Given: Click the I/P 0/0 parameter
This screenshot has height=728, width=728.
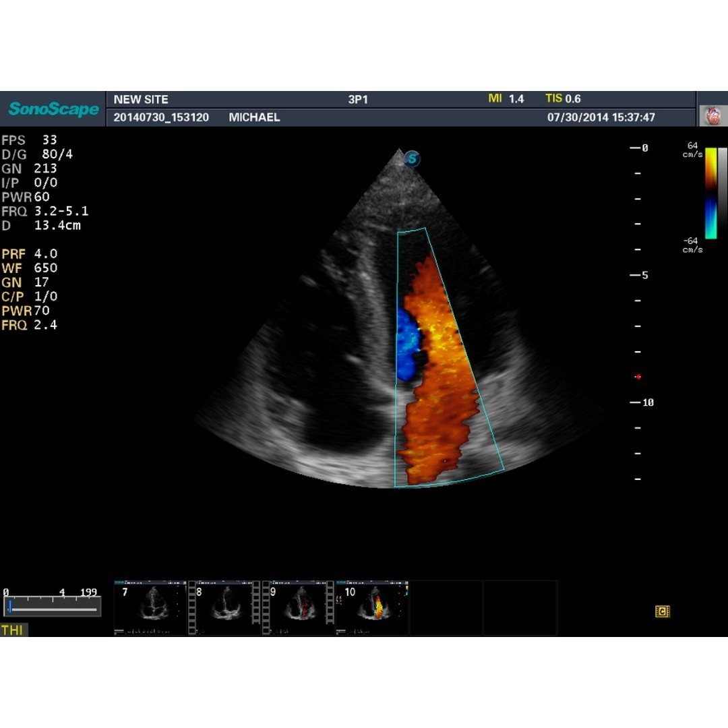Looking at the screenshot, I should [x=29, y=183].
